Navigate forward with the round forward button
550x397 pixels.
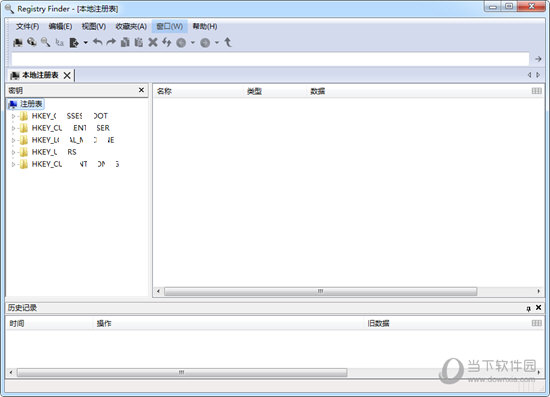(x=205, y=43)
